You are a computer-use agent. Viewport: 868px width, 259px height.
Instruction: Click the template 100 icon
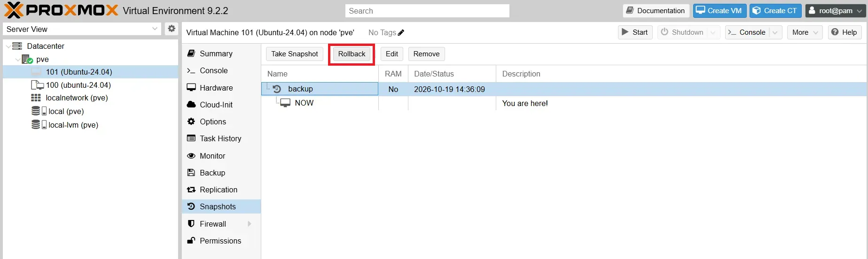37,85
